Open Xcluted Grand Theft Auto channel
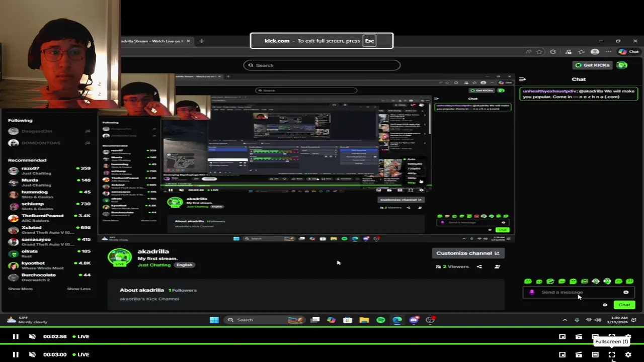Image resolution: width=644 pixels, height=362 pixels. coord(49,230)
